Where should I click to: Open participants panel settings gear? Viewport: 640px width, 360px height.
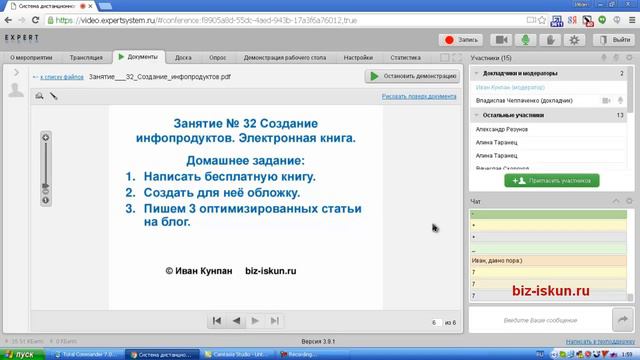pos(629,58)
